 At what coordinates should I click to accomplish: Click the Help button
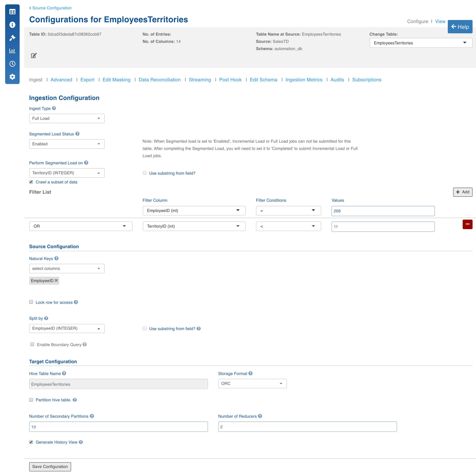(460, 27)
